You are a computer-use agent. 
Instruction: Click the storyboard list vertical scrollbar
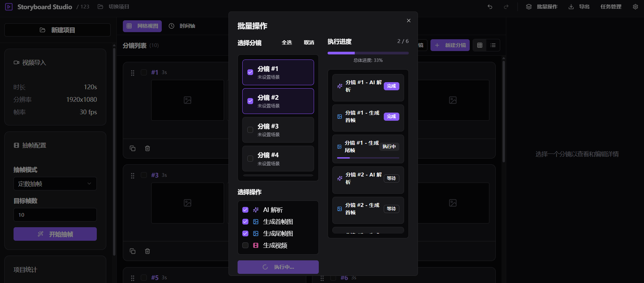[x=504, y=112]
